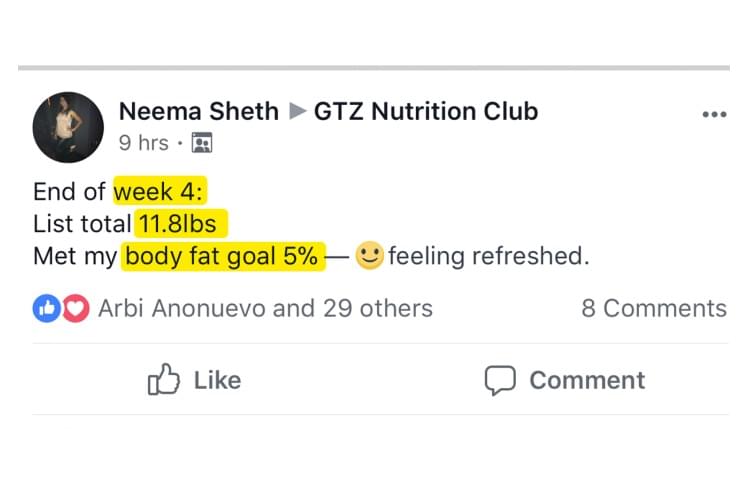
Task: Click the highlighted week 4 text
Action: (160, 192)
